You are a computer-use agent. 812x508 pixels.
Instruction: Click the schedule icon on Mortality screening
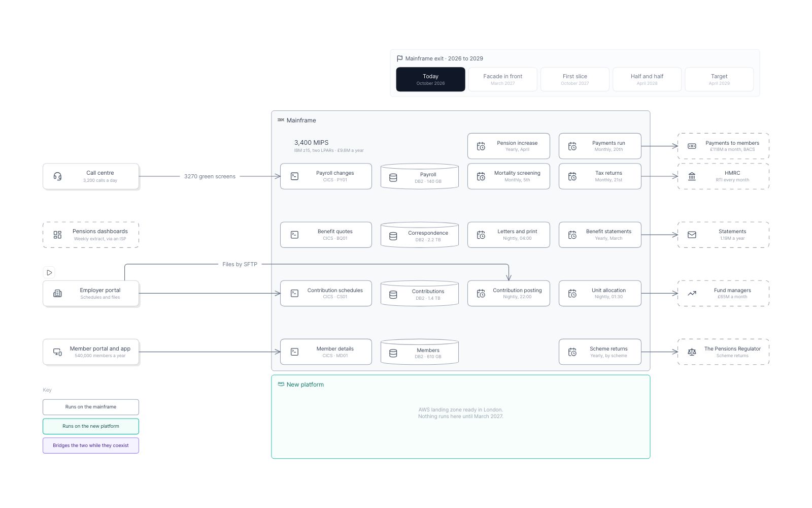481,176
